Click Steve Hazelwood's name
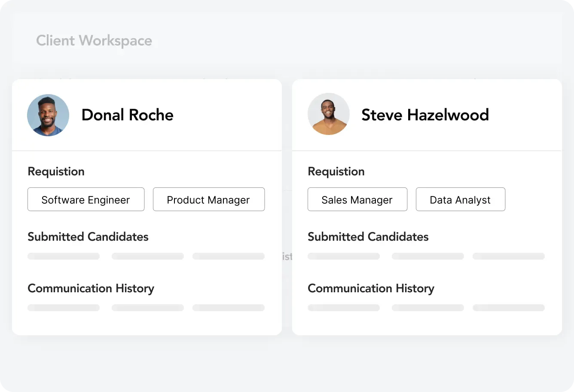 coord(425,115)
